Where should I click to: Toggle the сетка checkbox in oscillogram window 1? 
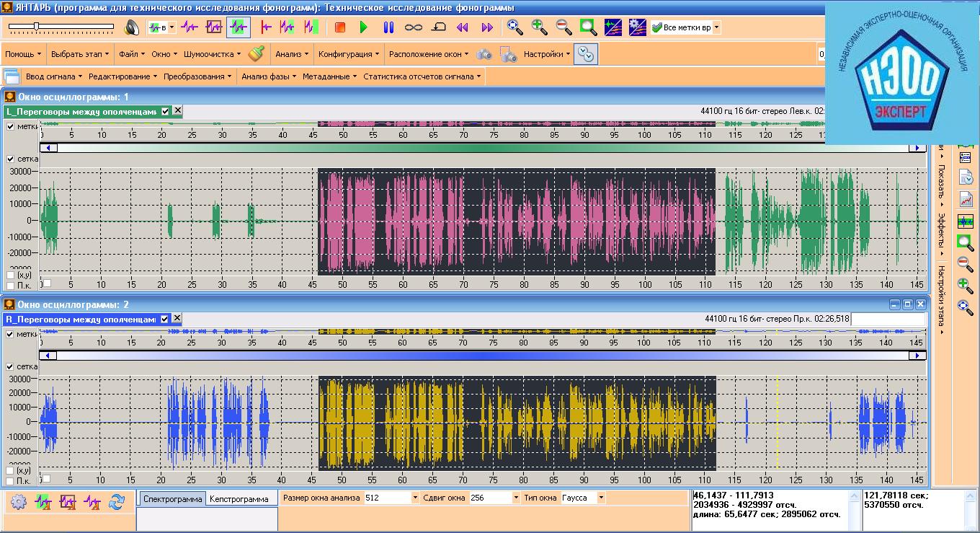[x=10, y=159]
